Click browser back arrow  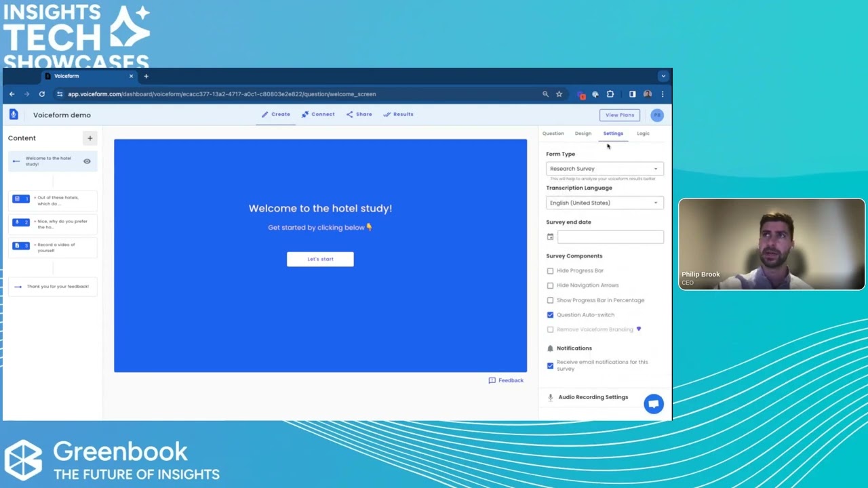tap(12, 94)
